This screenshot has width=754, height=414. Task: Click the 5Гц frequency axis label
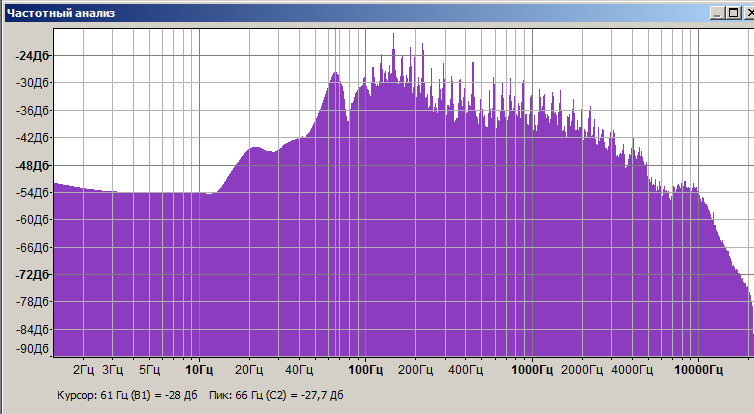click(x=150, y=370)
